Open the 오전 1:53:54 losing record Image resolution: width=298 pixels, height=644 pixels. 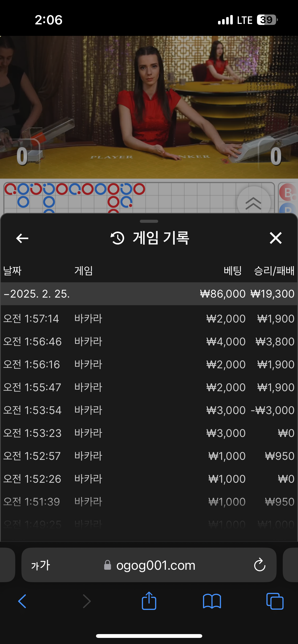(x=149, y=410)
